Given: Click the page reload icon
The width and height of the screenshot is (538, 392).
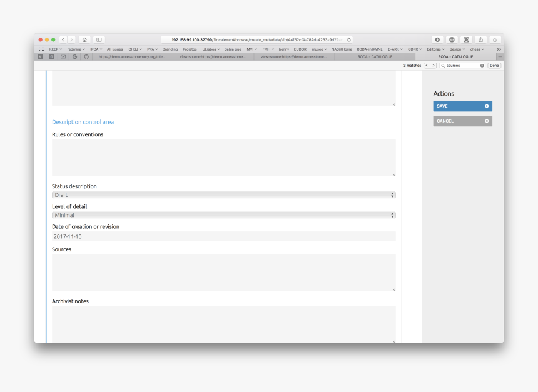Looking at the screenshot, I should tap(348, 39).
